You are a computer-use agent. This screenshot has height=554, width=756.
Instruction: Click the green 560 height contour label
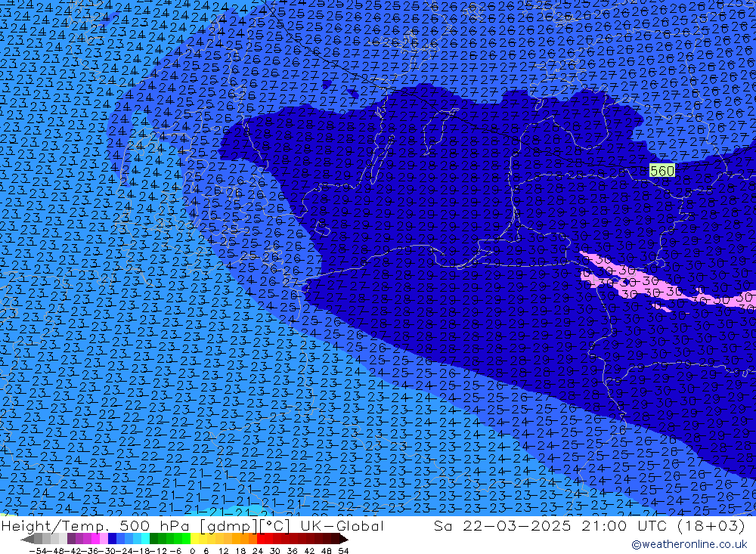click(x=662, y=171)
